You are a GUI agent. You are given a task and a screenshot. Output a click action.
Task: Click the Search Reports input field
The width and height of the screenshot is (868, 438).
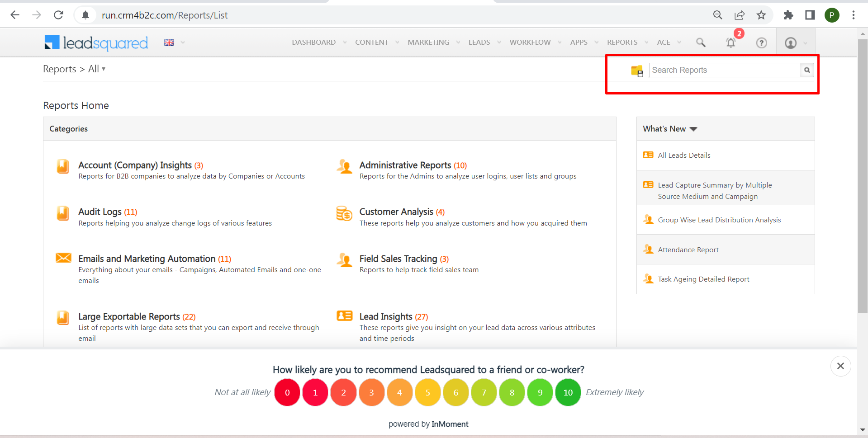pyautogui.click(x=725, y=70)
